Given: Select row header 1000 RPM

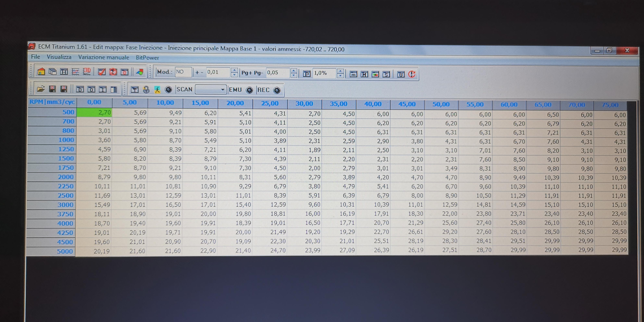Looking at the screenshot, I should (52, 140).
